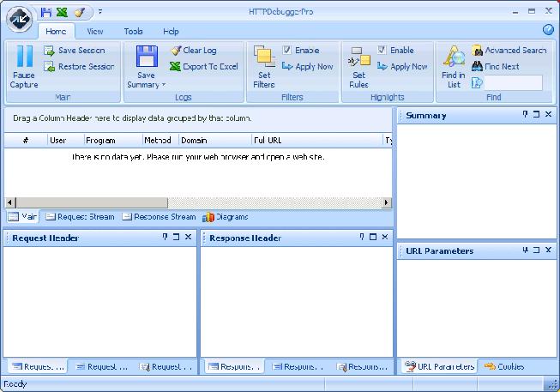Toggle the Enable checkbox in Highlights group
This screenshot has height=392, width=560.
click(382, 50)
